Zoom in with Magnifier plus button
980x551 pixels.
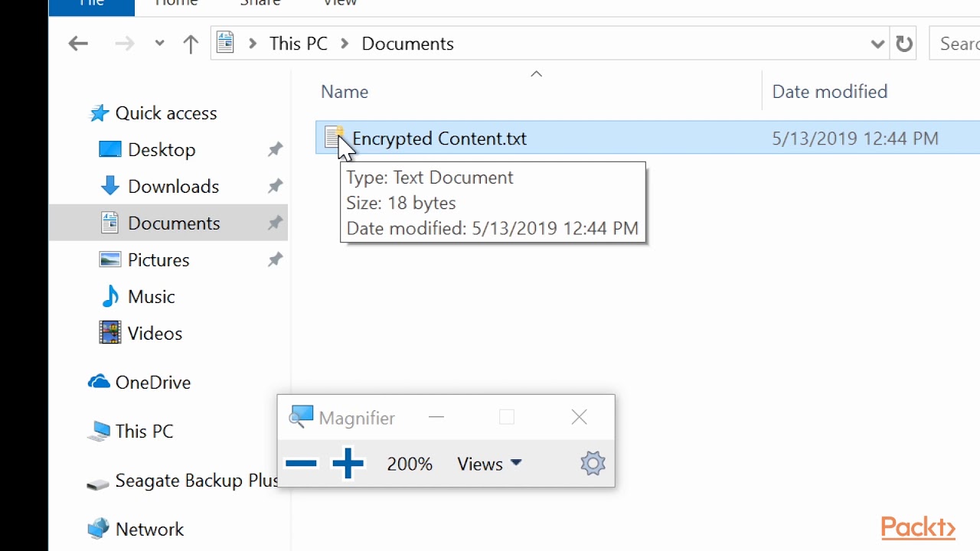(348, 464)
